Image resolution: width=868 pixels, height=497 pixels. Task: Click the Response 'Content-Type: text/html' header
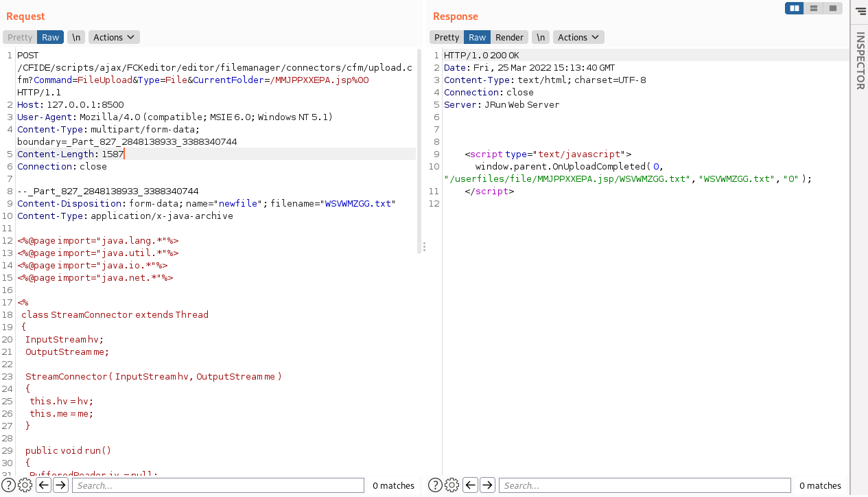[x=545, y=80]
